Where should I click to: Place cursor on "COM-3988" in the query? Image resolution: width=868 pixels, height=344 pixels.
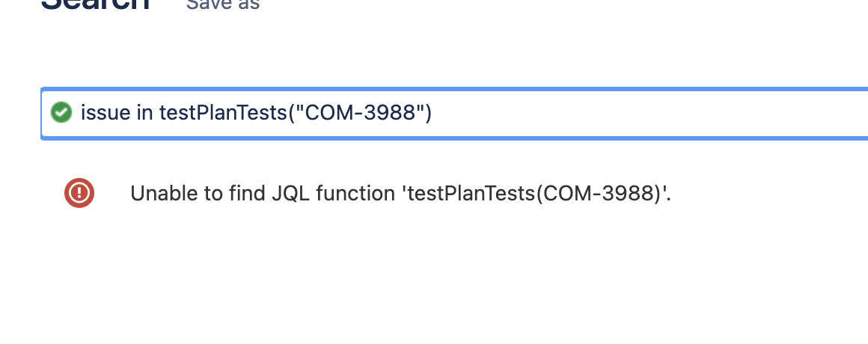coord(361,113)
